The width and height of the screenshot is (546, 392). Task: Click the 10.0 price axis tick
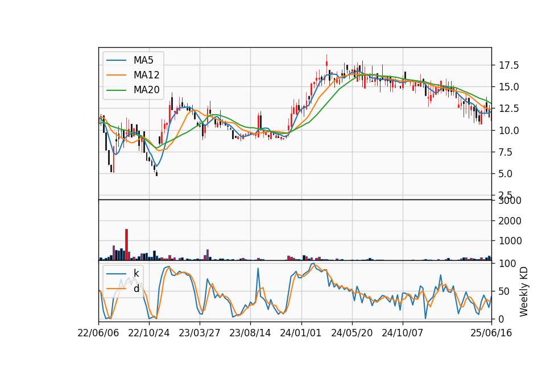508,131
